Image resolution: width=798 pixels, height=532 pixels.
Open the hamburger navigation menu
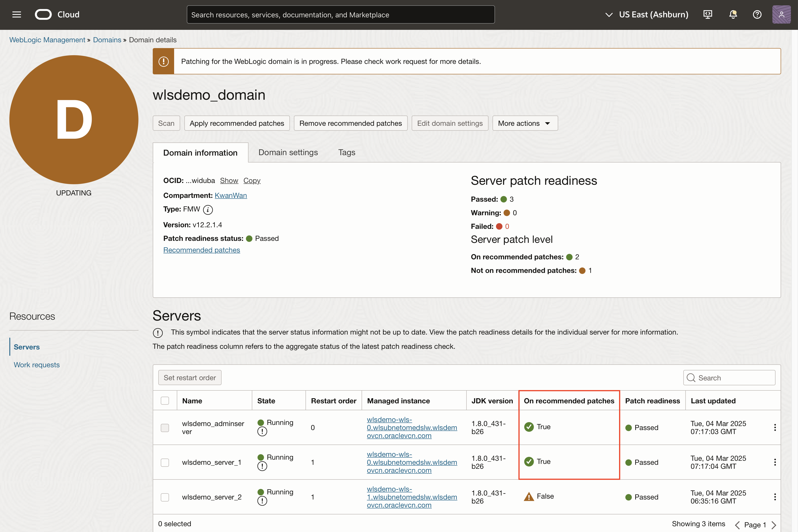click(17, 15)
